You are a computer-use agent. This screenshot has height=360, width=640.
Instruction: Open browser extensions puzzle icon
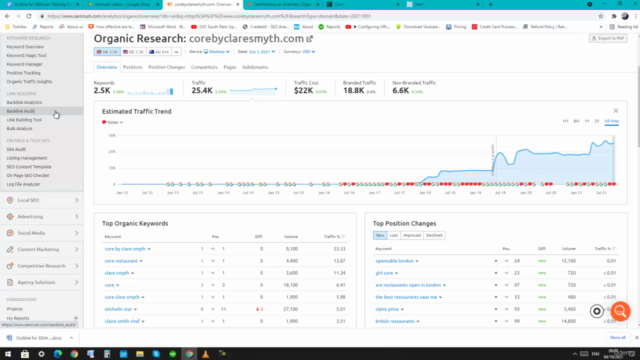(x=614, y=16)
